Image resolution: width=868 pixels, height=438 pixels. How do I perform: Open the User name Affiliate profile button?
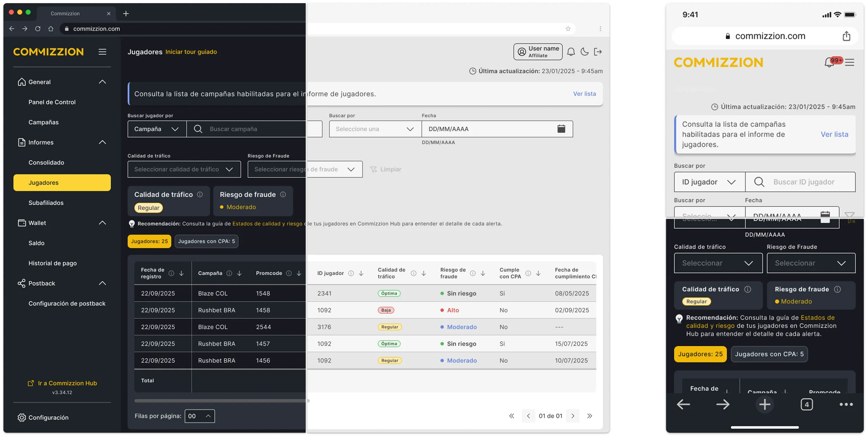(538, 52)
